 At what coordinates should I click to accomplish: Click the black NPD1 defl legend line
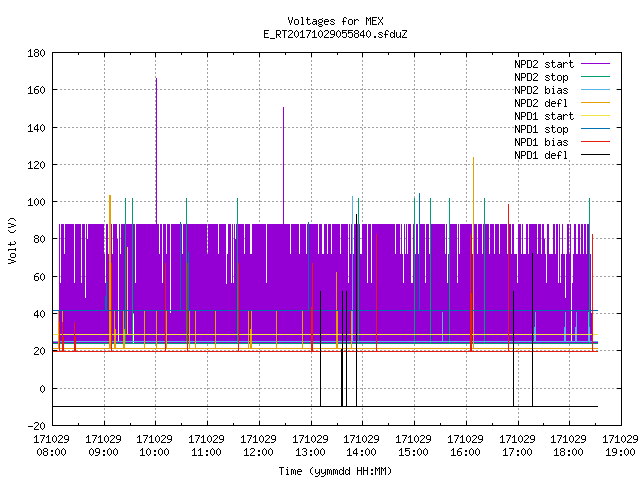click(595, 155)
